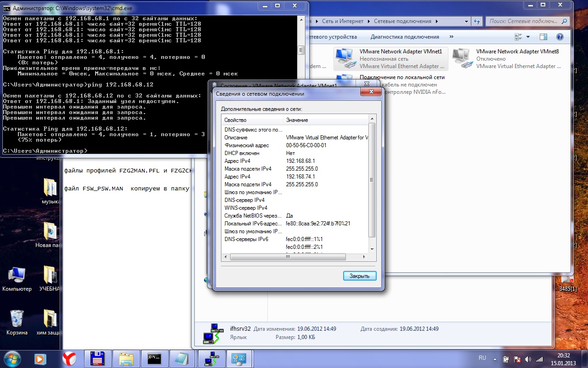The image size is (588, 368).
Task: Click Сетевые подключения in breadcrumb path
Action: (x=402, y=21)
